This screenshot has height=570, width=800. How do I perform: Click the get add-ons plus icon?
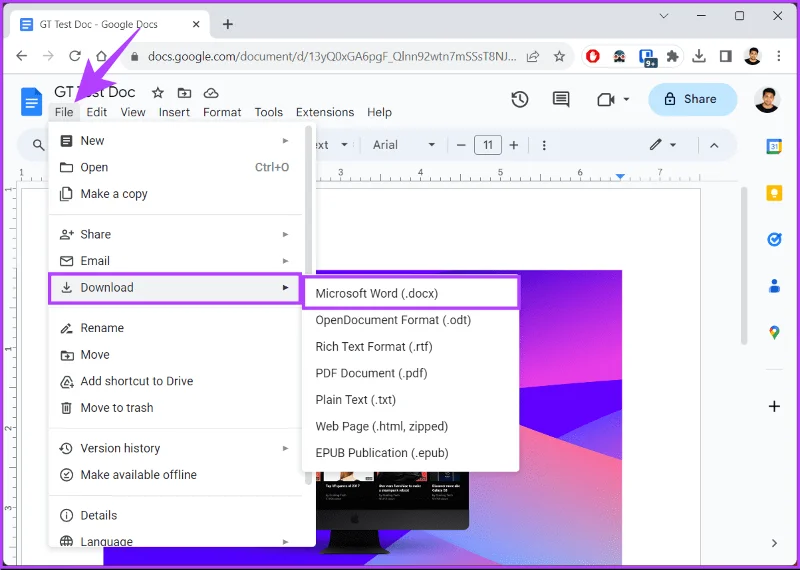pos(774,406)
